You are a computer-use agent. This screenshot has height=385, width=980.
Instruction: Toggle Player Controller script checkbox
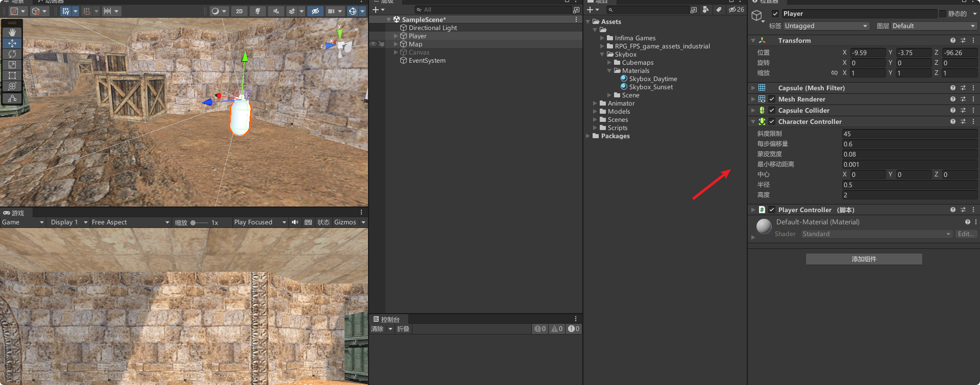coord(772,210)
